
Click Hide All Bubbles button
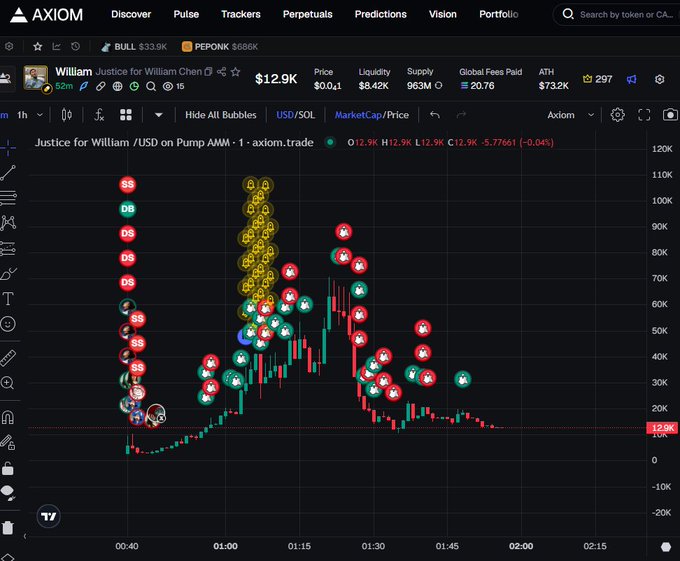click(x=221, y=115)
